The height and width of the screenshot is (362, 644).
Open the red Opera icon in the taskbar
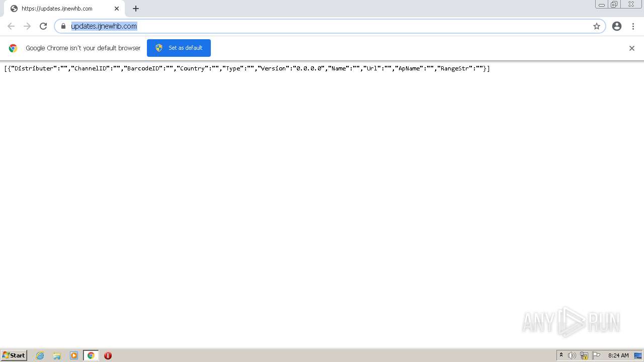108,355
